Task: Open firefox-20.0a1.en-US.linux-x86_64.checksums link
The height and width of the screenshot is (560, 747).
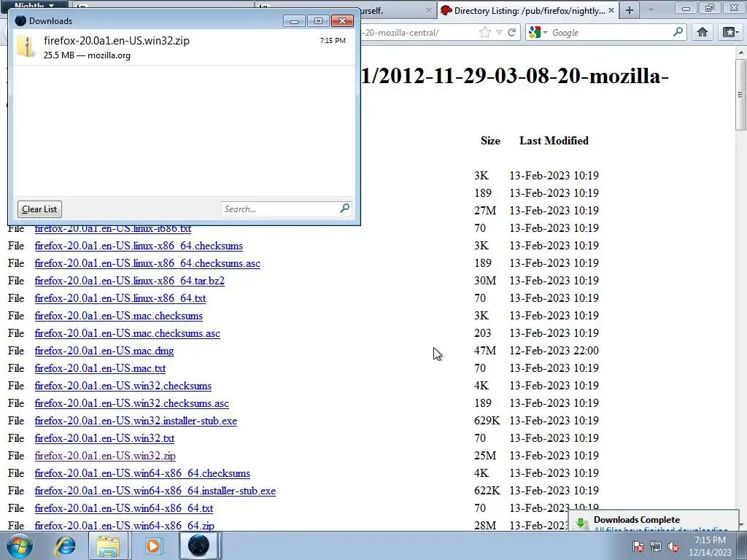Action: [x=139, y=246]
